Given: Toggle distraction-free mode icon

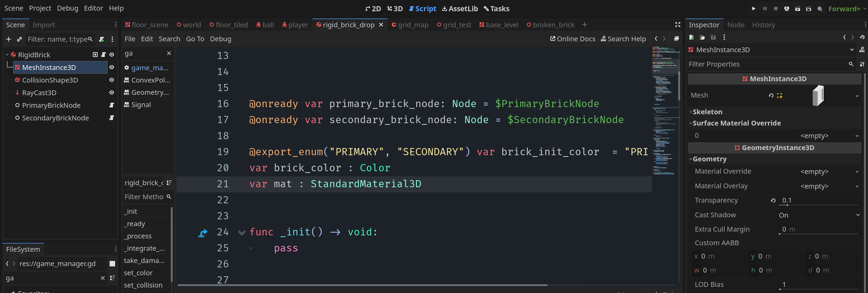Looking at the screenshot, I should tap(678, 25).
